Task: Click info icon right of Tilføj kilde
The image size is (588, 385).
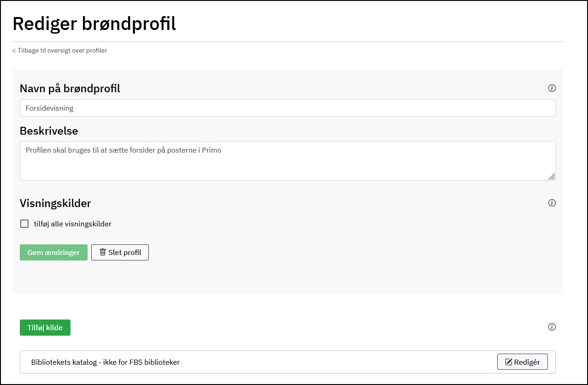Action: tap(552, 327)
